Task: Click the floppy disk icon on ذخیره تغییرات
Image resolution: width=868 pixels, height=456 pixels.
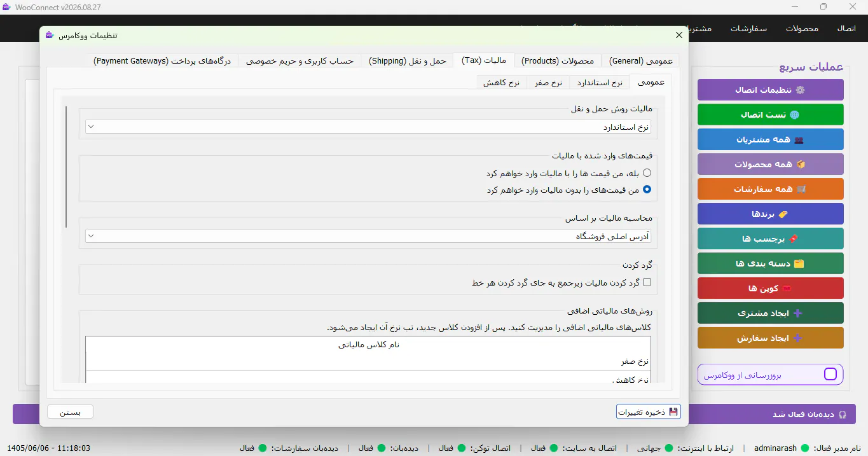Action: click(673, 411)
